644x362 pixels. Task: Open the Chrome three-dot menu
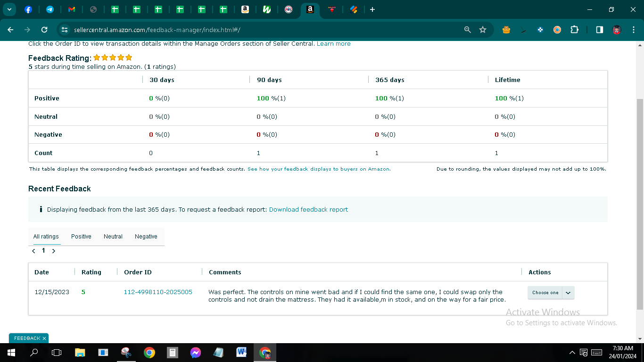click(633, 30)
